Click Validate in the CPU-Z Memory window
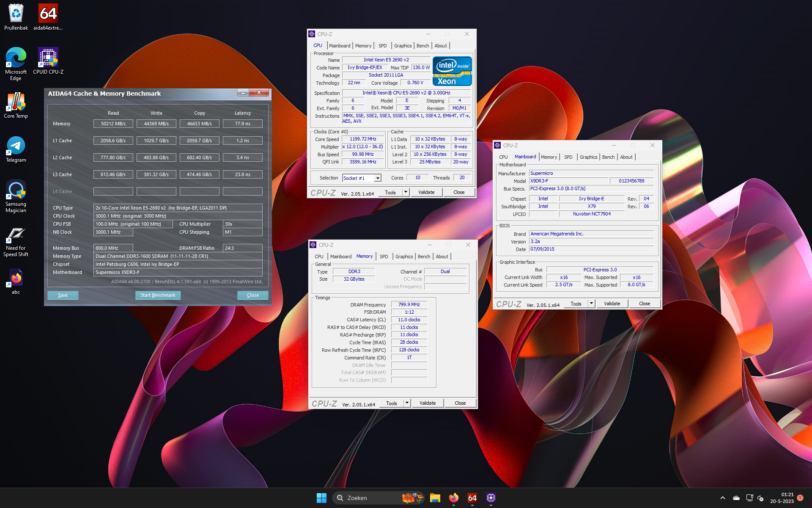This screenshot has width=812, height=508. point(428,403)
